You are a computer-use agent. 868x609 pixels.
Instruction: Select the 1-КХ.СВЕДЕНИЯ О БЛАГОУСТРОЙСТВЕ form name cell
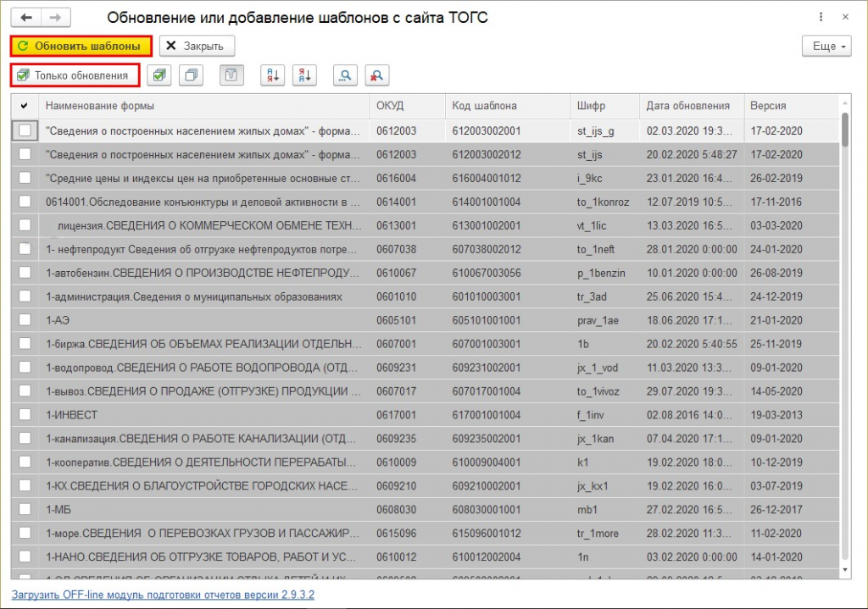pyautogui.click(x=203, y=485)
